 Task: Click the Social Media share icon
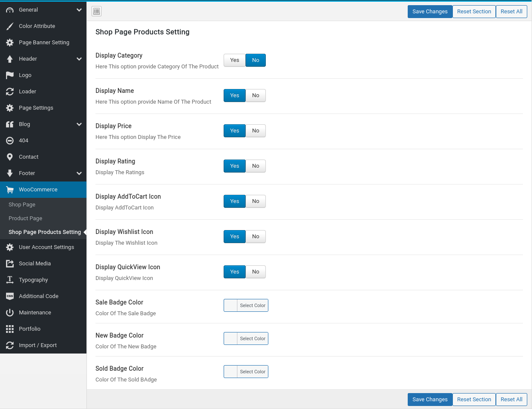coord(10,264)
